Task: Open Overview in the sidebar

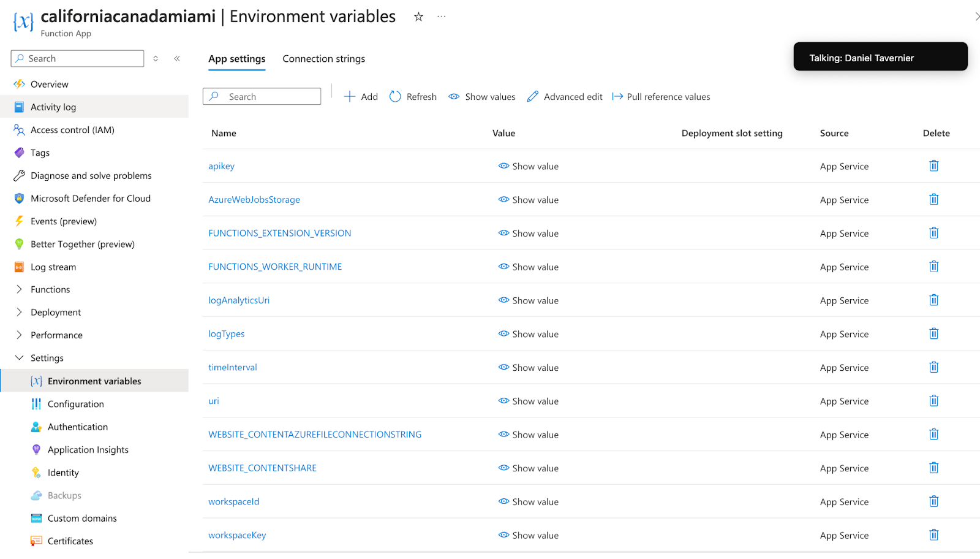Action: 50,84
